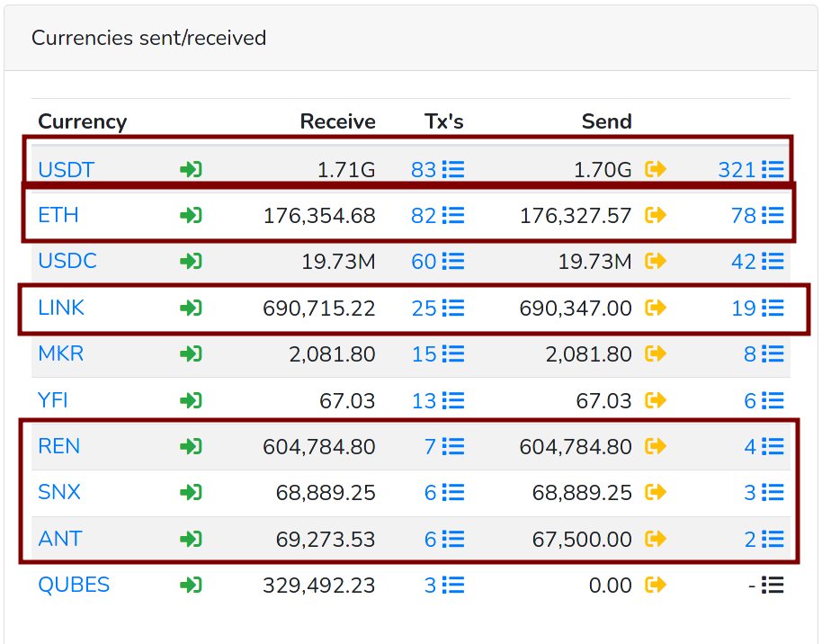Click yellow send icon in YFI row

pyautogui.click(x=656, y=400)
